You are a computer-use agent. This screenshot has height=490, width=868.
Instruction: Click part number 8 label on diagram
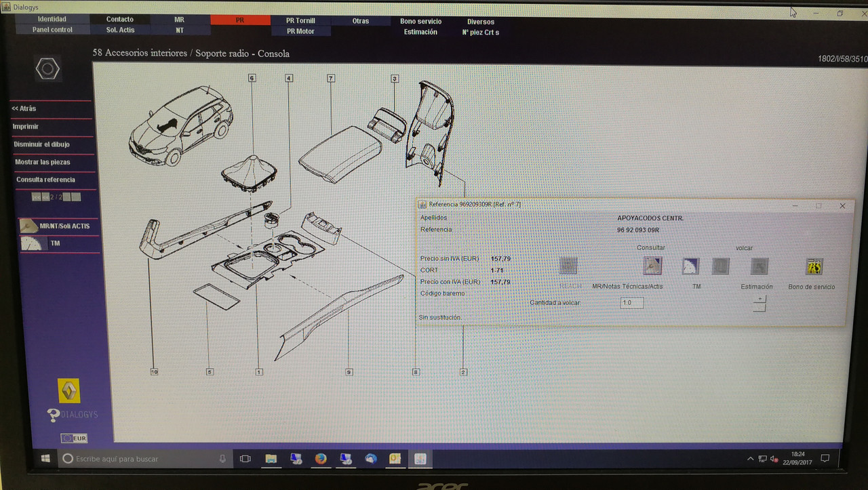[416, 371]
